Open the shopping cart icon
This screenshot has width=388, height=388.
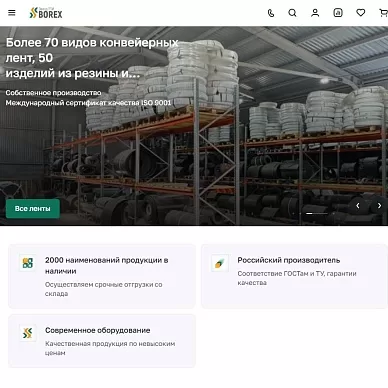[x=384, y=13]
